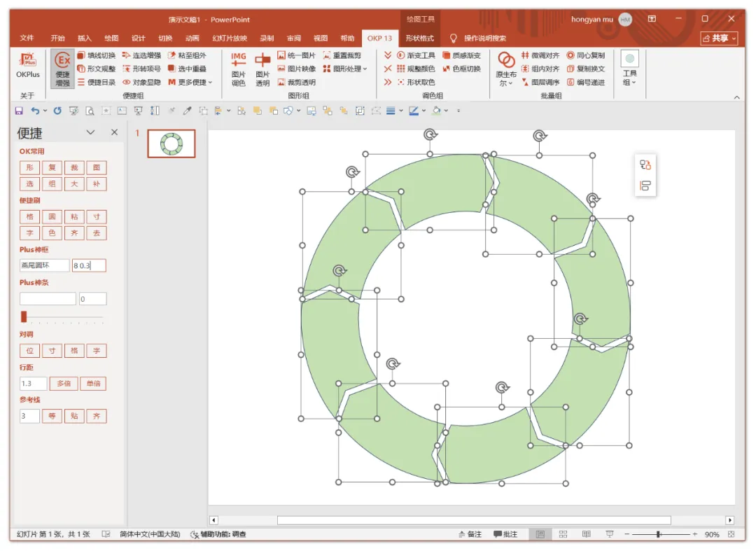Open the OKPlus about button
The width and height of the screenshot is (756, 551).
point(27,66)
